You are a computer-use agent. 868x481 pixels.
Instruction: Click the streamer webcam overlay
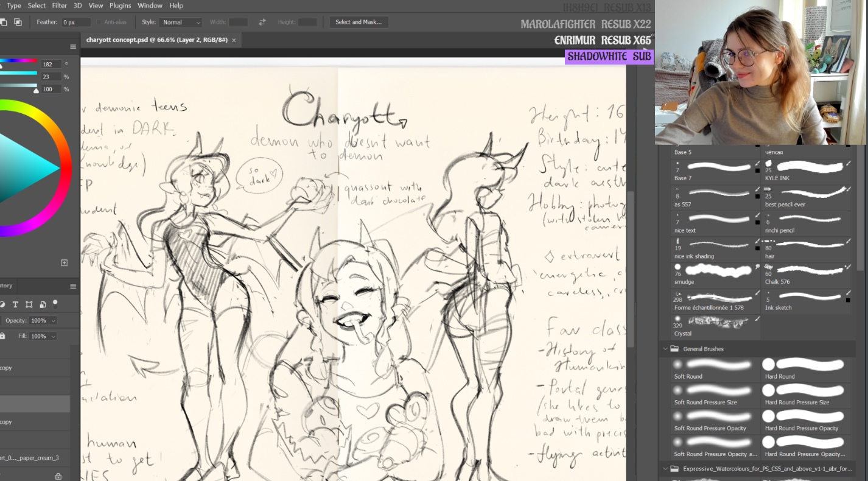click(x=761, y=72)
